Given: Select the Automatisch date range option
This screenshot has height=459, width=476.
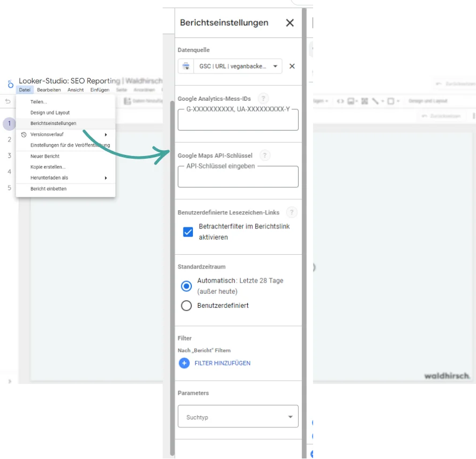Looking at the screenshot, I should click(187, 286).
